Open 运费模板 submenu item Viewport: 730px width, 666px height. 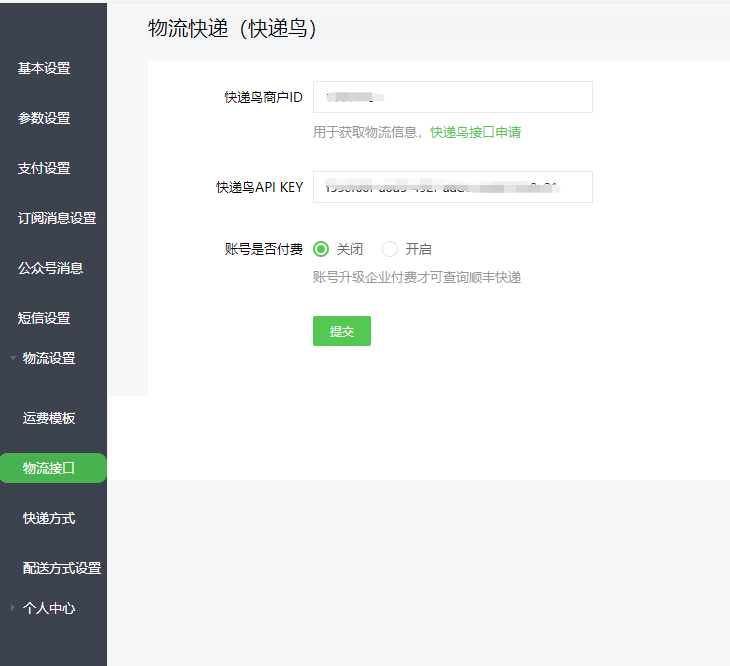coord(49,418)
